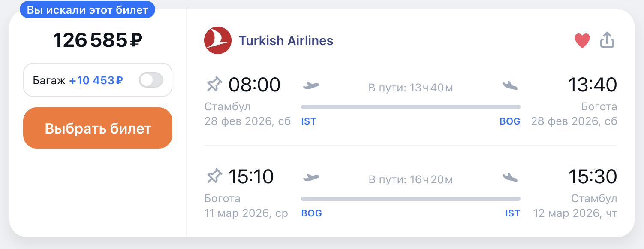Viewport: 644px width, 249px height.
Task: Remove ticket from favorites via heart icon
Action: (x=582, y=41)
